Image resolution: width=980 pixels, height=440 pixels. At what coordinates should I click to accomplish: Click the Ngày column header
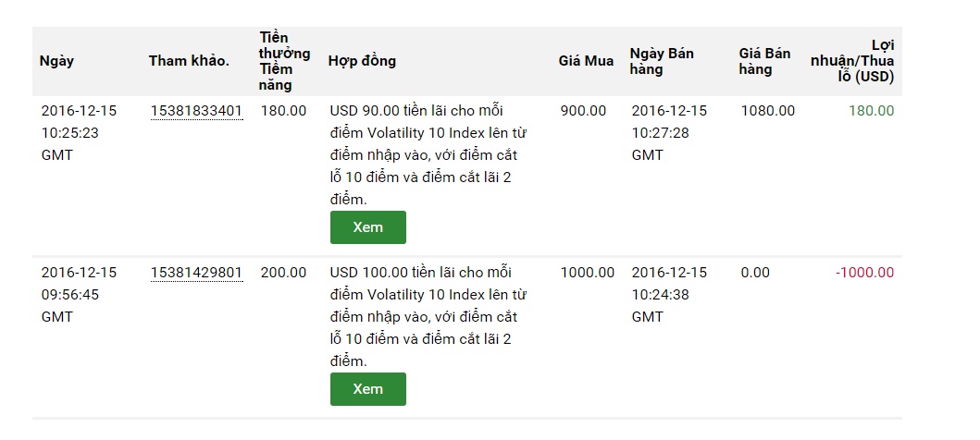coord(56,61)
